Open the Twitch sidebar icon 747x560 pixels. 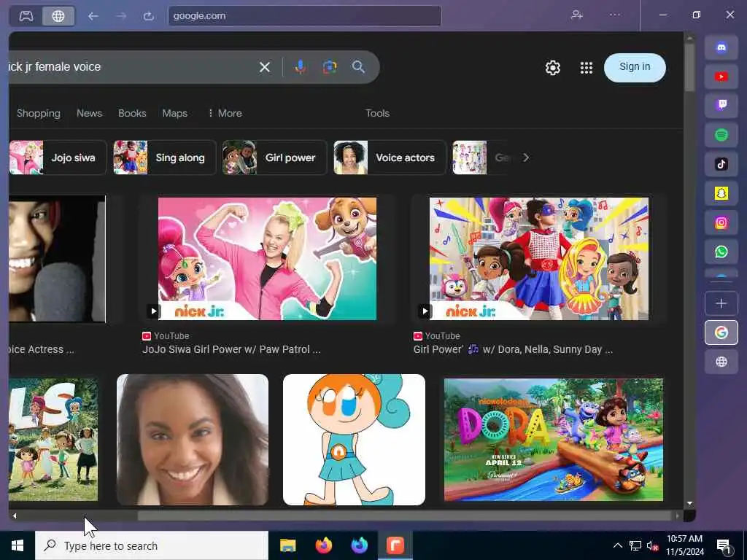(721, 106)
